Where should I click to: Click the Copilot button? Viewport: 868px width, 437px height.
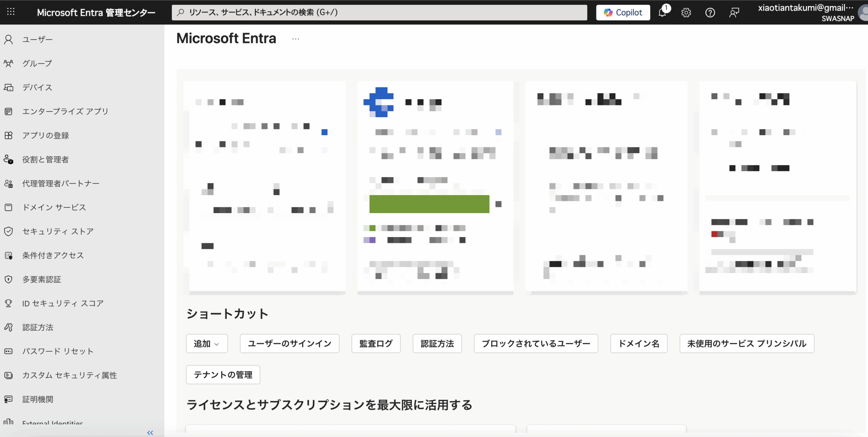coord(623,13)
